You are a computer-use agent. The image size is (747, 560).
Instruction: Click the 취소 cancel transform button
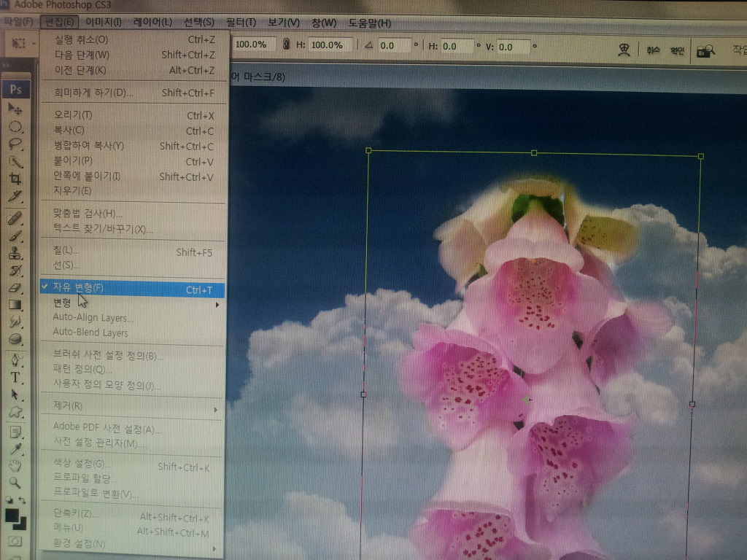click(652, 50)
